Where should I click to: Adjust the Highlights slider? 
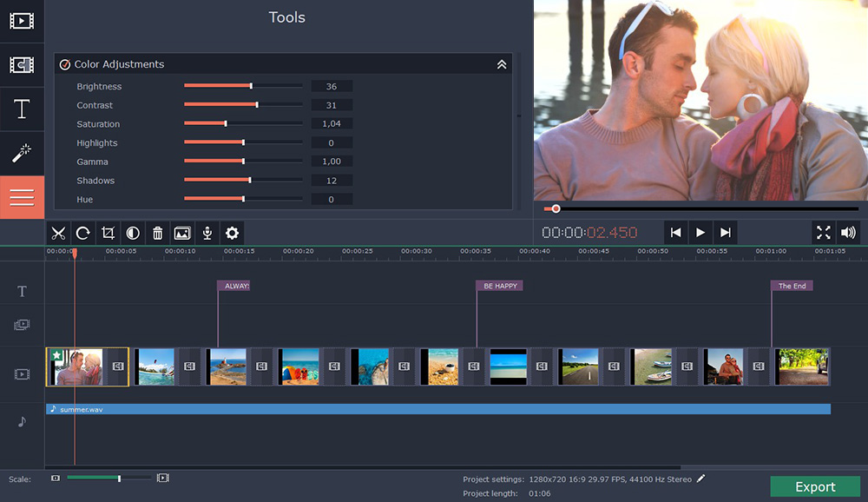pos(243,142)
